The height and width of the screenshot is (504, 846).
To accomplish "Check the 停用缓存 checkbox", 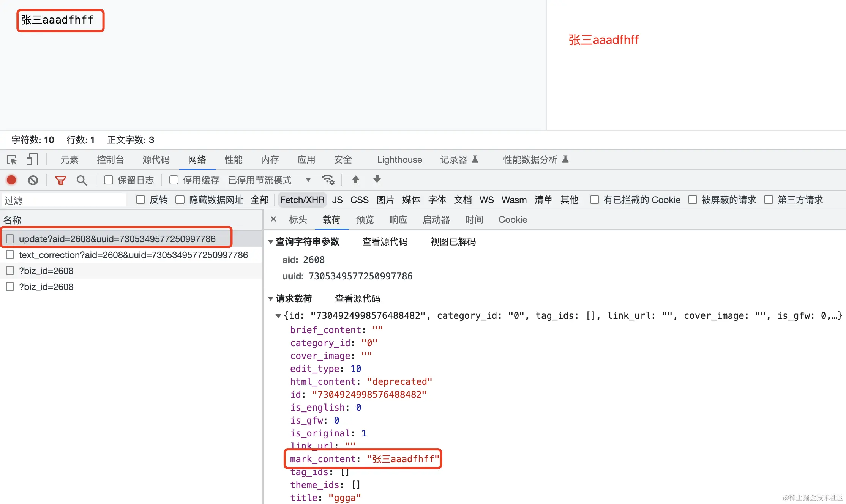I will coord(174,180).
